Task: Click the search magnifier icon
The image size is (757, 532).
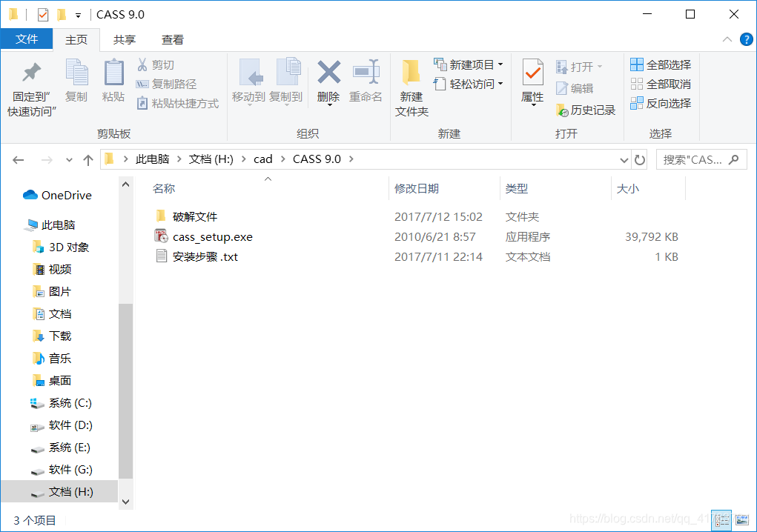Action: pos(734,159)
